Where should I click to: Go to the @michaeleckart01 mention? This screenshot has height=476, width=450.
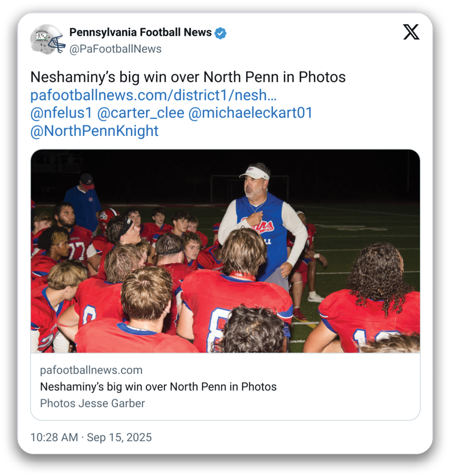[x=250, y=113]
